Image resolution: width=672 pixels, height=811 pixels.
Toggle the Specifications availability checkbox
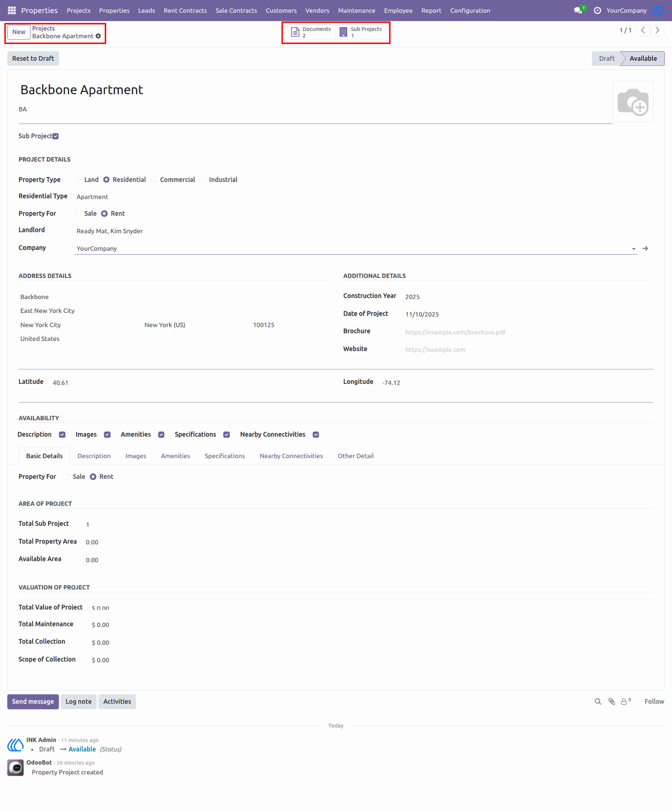(x=227, y=435)
